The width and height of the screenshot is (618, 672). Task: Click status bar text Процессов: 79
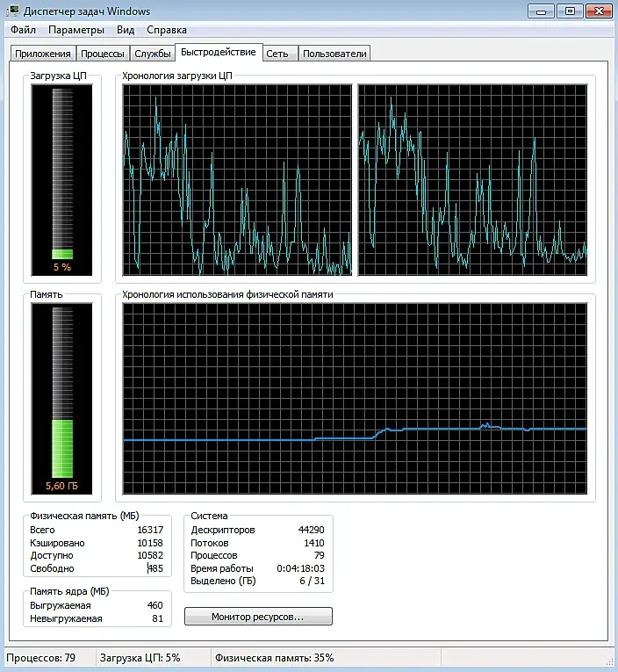(x=40, y=658)
